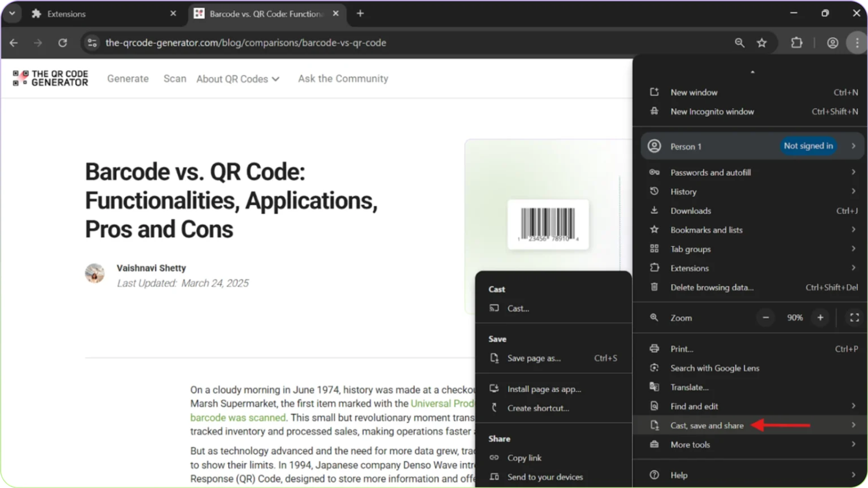Click the barcode illustration image
Screen dimensions: 868x488
coord(548,224)
